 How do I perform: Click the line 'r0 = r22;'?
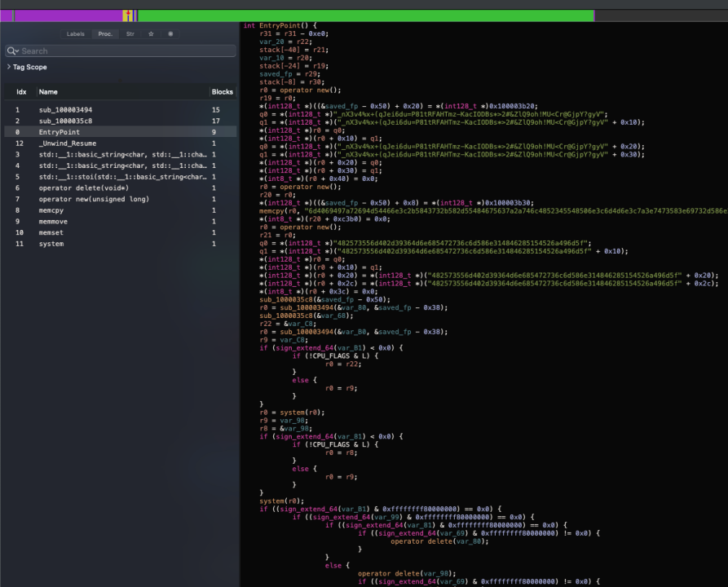tap(343, 364)
